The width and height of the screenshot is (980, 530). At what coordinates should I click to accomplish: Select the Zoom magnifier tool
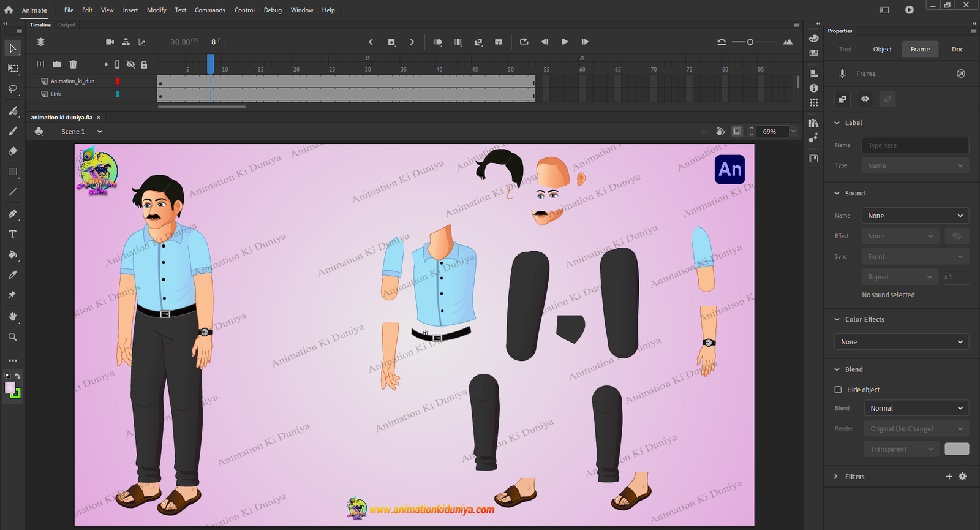[x=12, y=337]
